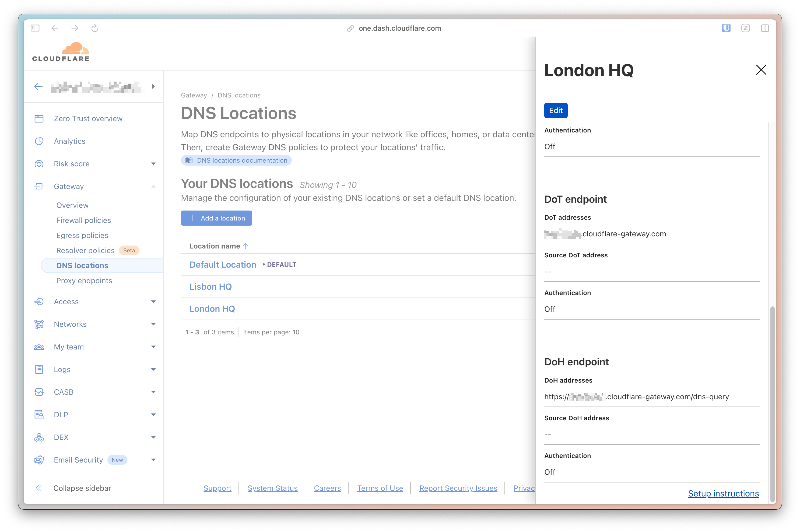Click the DLP icon in sidebar
800x532 pixels.
pos(39,415)
